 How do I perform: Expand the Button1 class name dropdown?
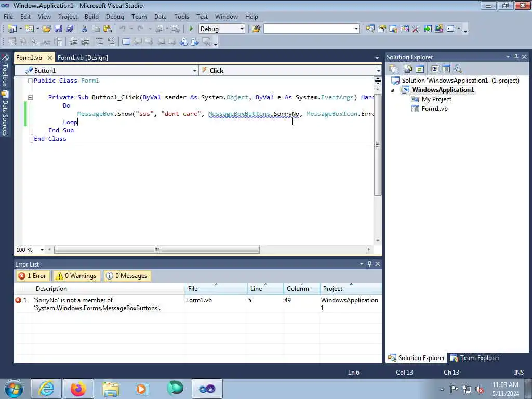point(194,71)
